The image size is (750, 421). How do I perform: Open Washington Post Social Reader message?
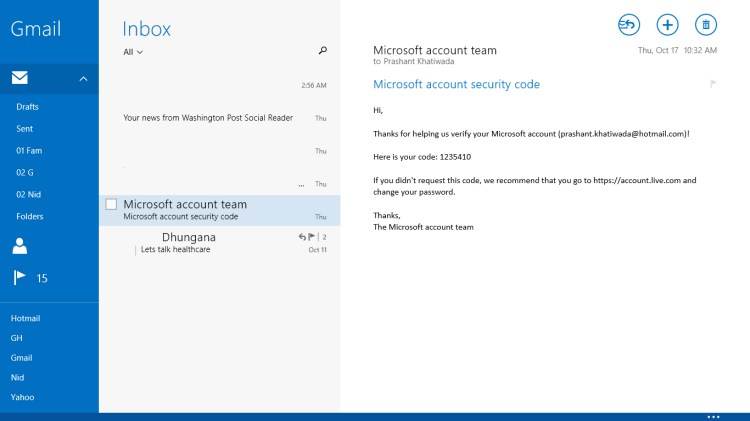coord(220,118)
